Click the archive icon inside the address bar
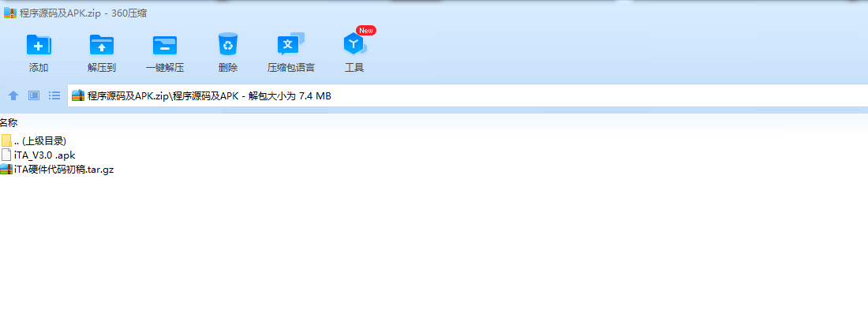 pyautogui.click(x=78, y=95)
